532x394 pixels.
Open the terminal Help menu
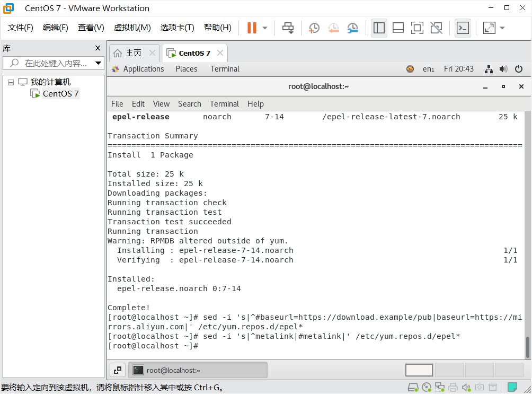(x=255, y=104)
